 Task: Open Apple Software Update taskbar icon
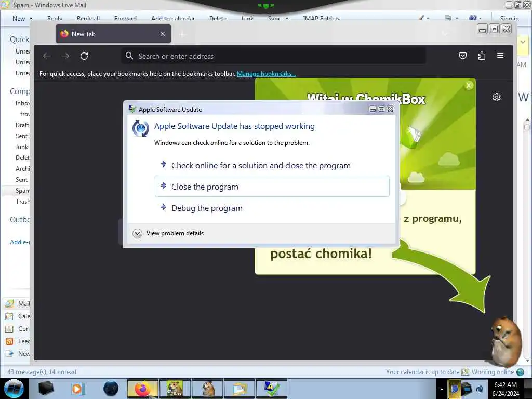272,389
